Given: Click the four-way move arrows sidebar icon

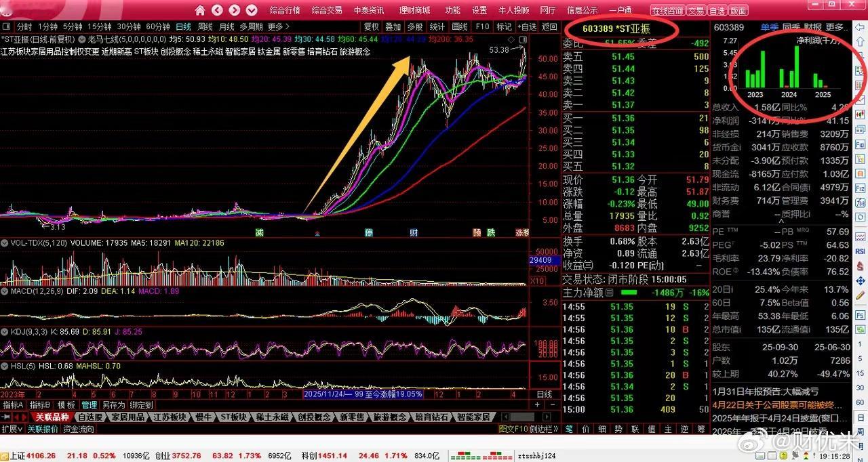Looking at the screenshot, I should point(861,280).
